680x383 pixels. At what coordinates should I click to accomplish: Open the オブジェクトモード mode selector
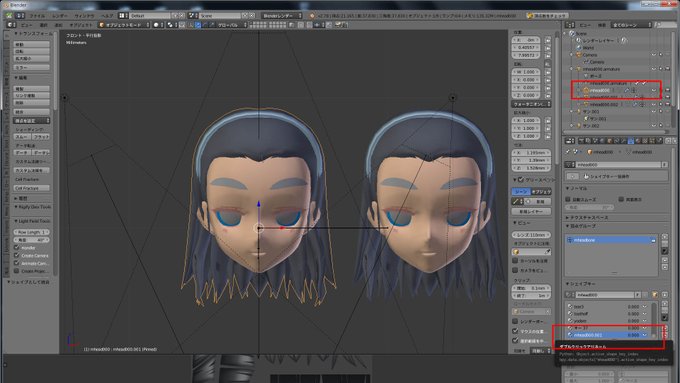(125, 25)
